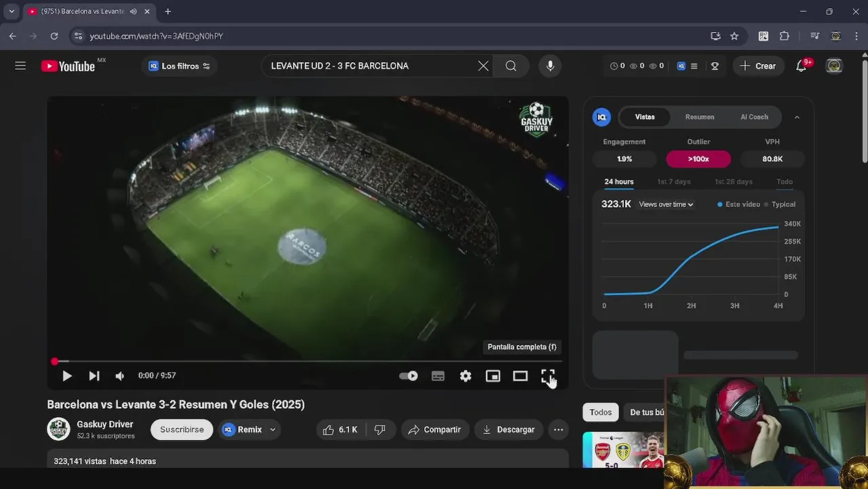This screenshot has height=489, width=868.
Task: Open Gaskuy Driver channel name link
Action: (105, 424)
